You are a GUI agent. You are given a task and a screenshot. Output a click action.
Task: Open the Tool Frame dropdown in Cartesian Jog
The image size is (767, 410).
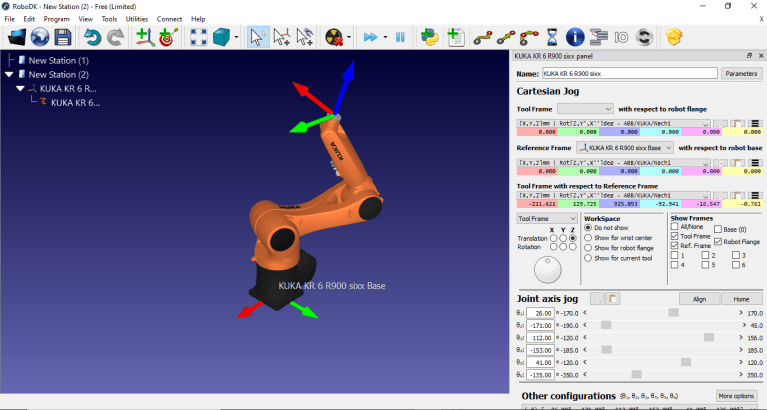click(585, 108)
